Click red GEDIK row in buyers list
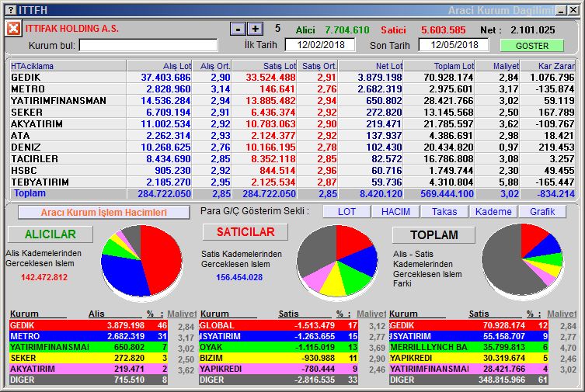The width and height of the screenshot is (585, 392). (x=89, y=325)
